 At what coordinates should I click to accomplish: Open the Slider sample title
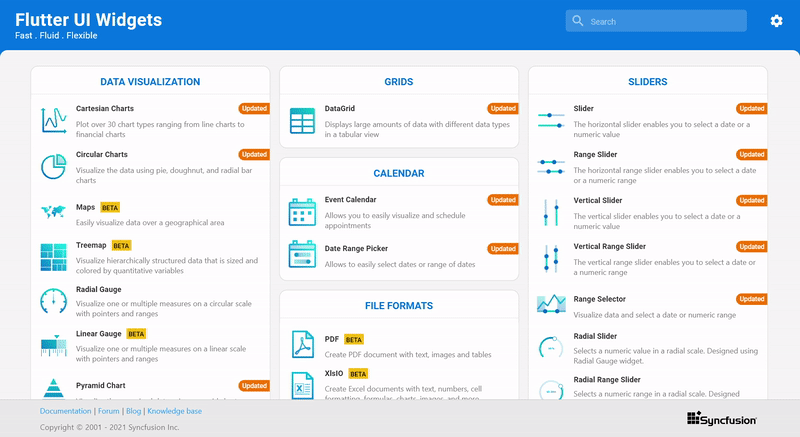583,109
